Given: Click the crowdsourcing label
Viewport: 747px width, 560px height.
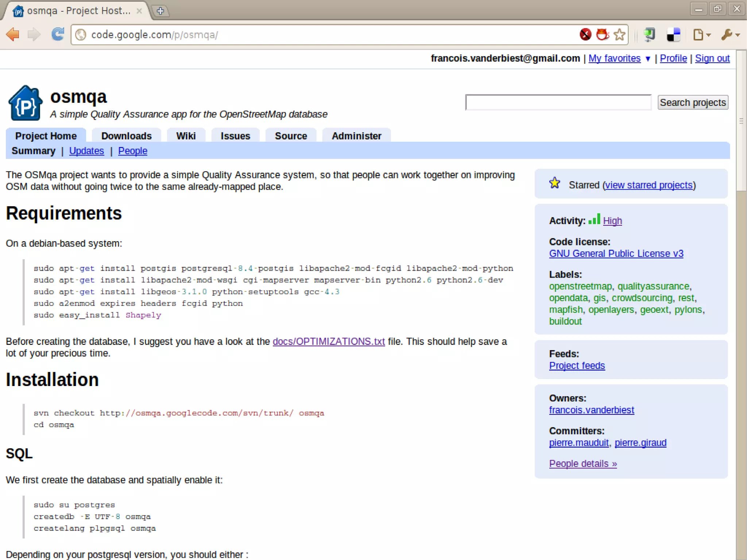Looking at the screenshot, I should (642, 298).
